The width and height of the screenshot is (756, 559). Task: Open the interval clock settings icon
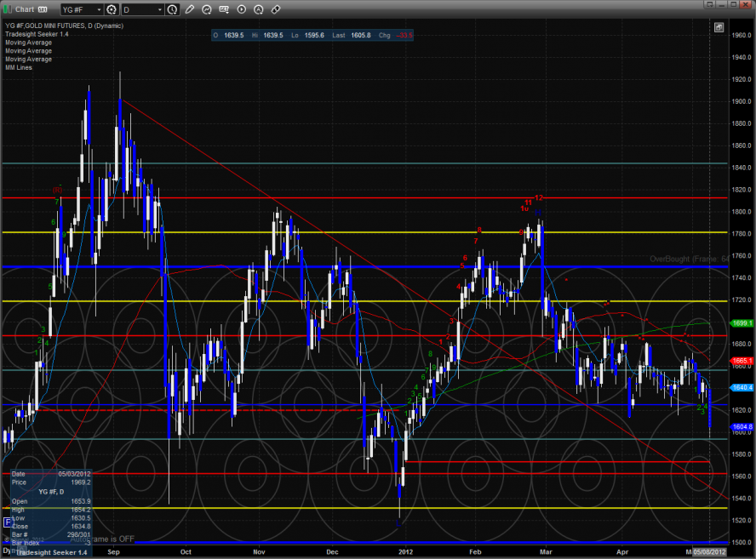tap(174, 9)
